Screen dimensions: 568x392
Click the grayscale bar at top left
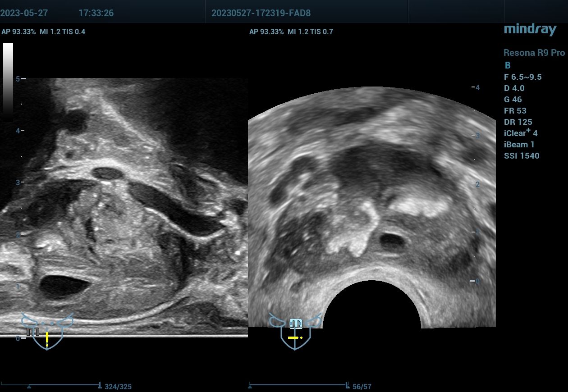pos(8,77)
